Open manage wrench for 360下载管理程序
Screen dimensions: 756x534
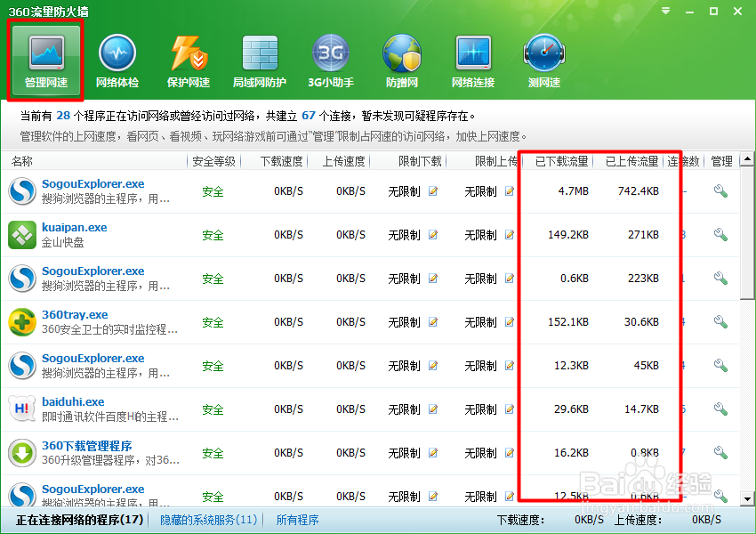click(720, 453)
